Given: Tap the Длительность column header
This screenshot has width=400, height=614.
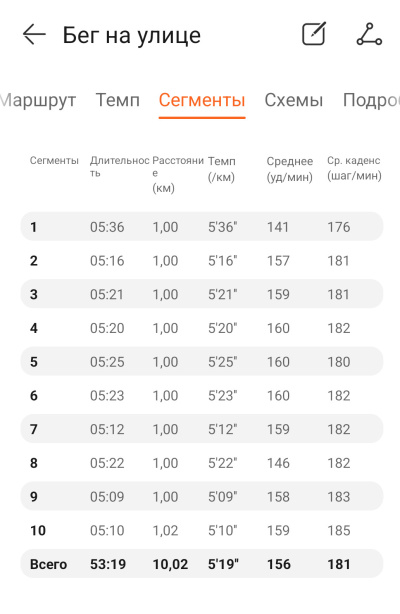Looking at the screenshot, I should tap(119, 166).
